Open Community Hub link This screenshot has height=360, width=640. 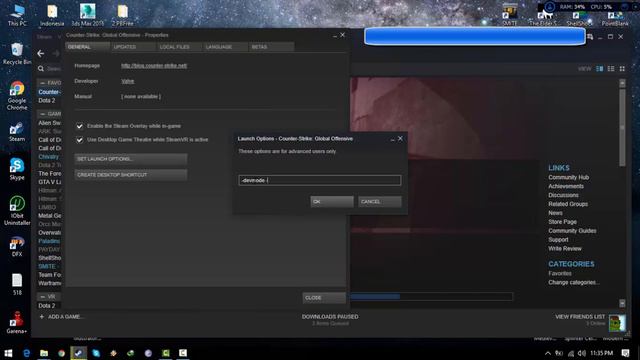point(569,178)
